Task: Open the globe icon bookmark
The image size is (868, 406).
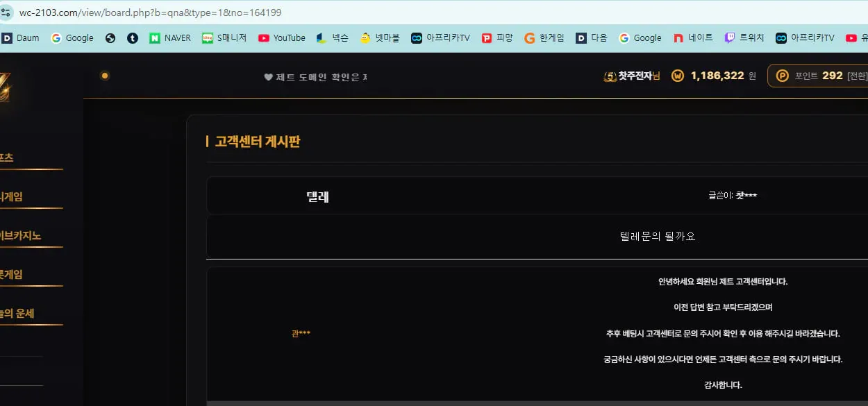Action: [x=110, y=38]
